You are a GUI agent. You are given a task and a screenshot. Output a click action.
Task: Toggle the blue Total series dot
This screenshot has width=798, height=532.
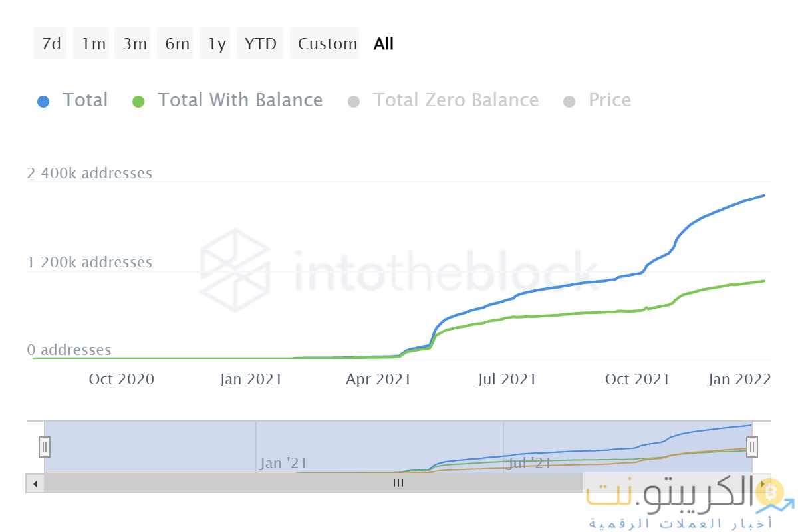point(43,102)
